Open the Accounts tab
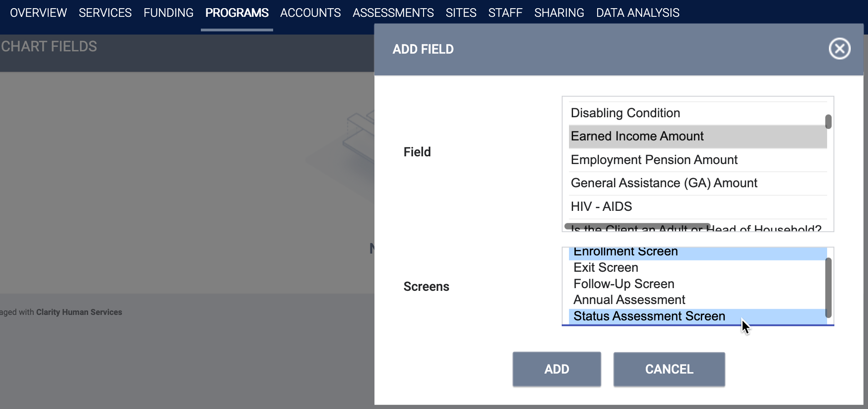868x409 pixels. pos(310,13)
